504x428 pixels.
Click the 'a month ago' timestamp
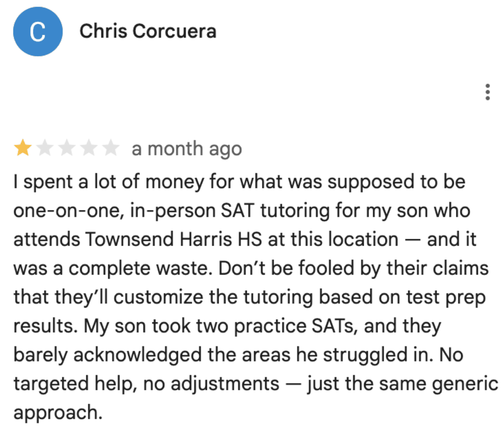[186, 149]
